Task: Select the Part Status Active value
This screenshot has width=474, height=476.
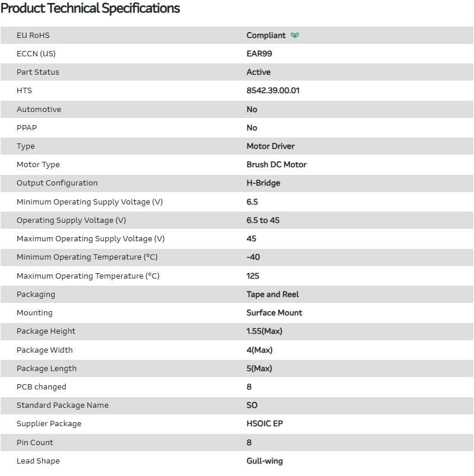Action: coord(259,72)
